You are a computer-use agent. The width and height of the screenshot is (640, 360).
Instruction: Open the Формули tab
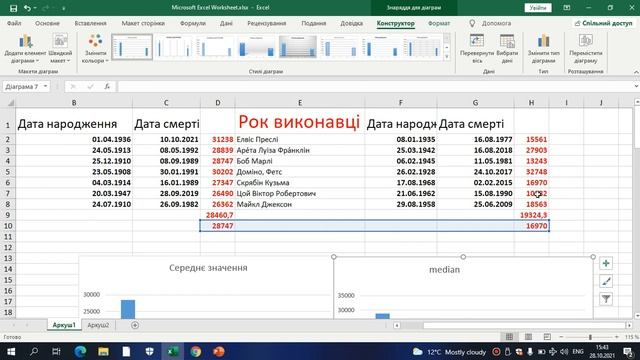coord(193,23)
